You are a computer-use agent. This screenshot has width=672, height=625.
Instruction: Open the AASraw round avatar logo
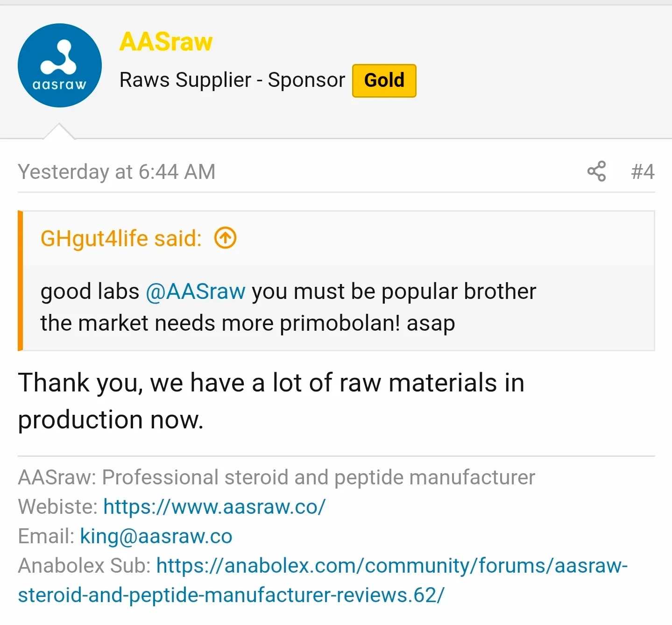[60, 65]
